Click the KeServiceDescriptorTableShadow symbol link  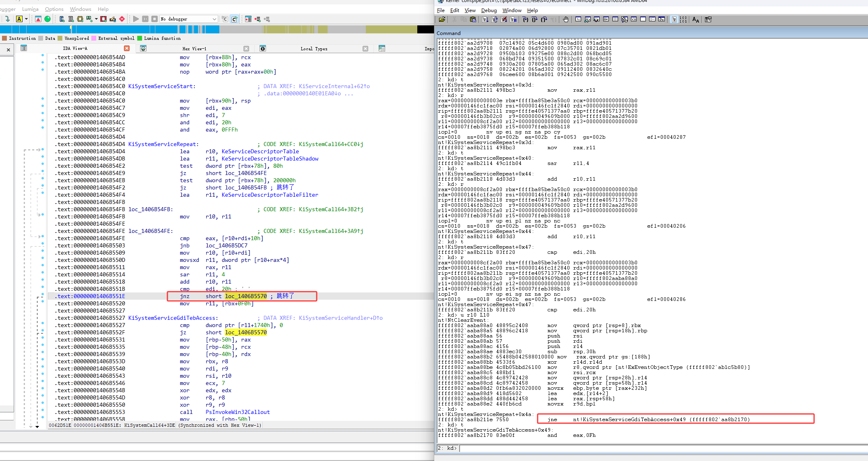point(270,159)
